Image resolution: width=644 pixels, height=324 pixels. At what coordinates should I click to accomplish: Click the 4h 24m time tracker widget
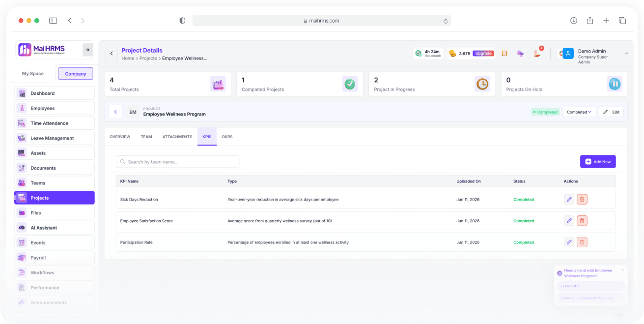(x=428, y=53)
